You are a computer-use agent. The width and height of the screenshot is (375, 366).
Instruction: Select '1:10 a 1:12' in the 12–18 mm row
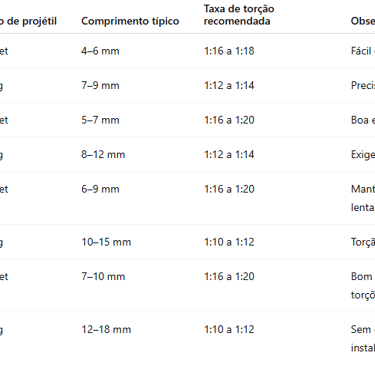[229, 329]
